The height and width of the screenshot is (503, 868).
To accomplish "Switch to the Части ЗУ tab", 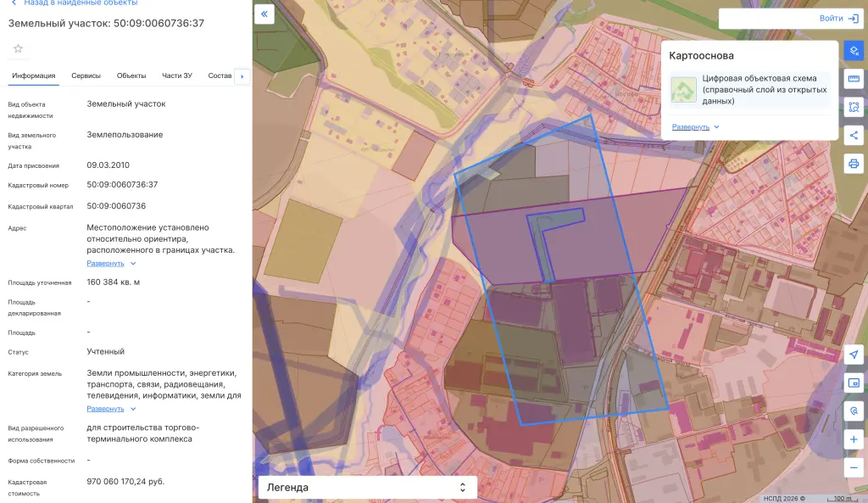I will click(x=176, y=75).
